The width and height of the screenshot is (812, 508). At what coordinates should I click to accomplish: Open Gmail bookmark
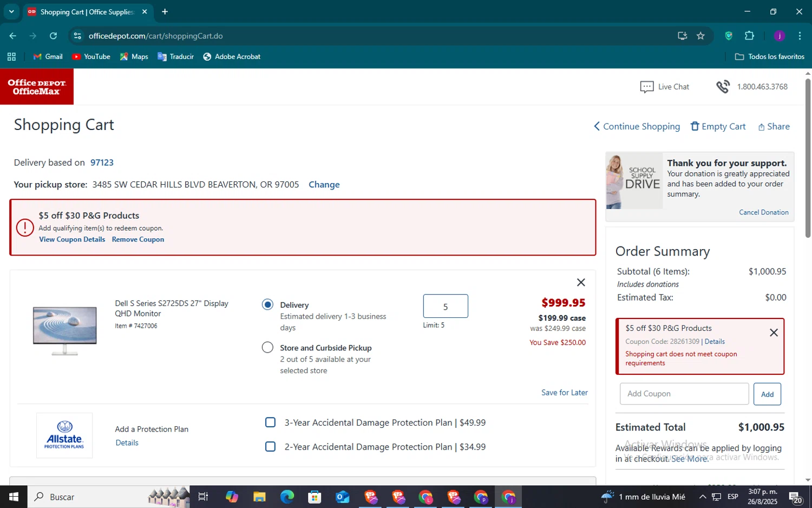coord(48,56)
